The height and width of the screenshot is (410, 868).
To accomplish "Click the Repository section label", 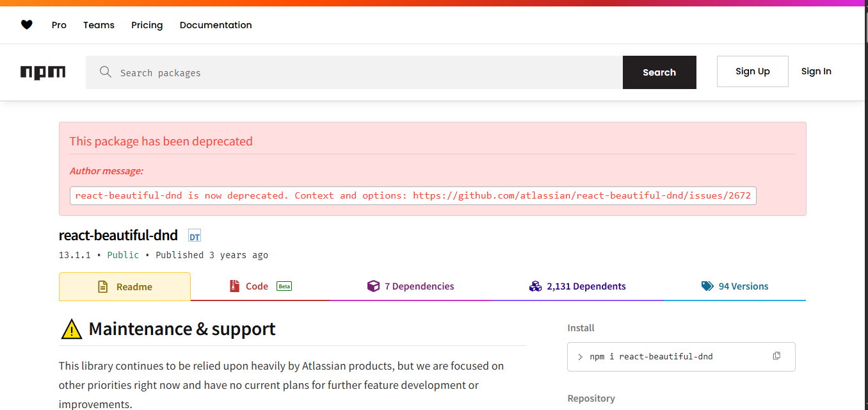I will [591, 398].
